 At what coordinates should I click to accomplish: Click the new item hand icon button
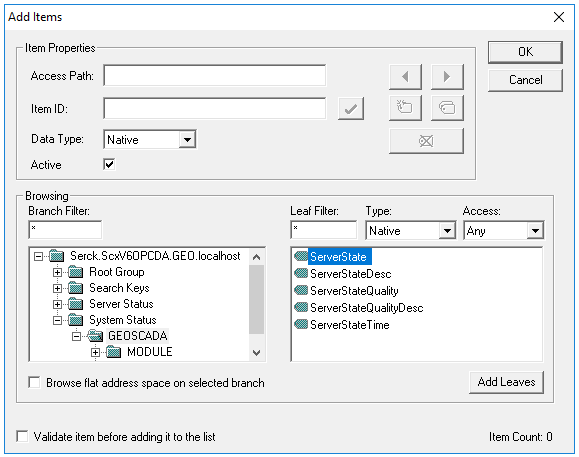tap(405, 108)
